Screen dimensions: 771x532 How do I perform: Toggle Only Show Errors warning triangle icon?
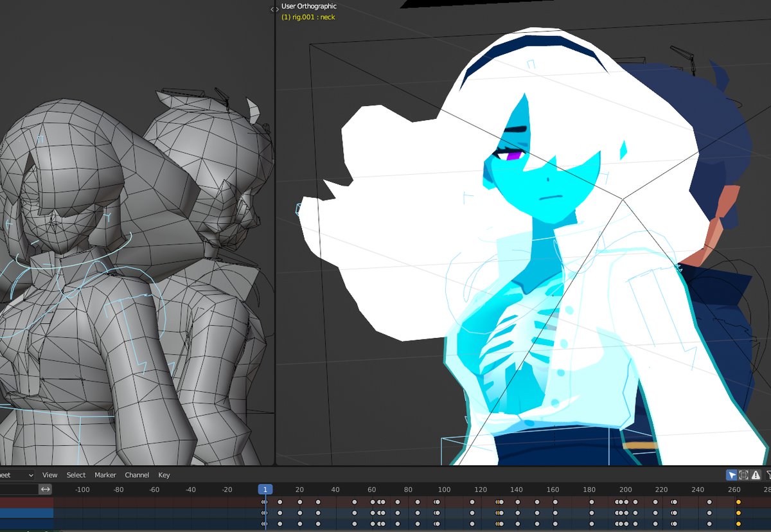756,475
